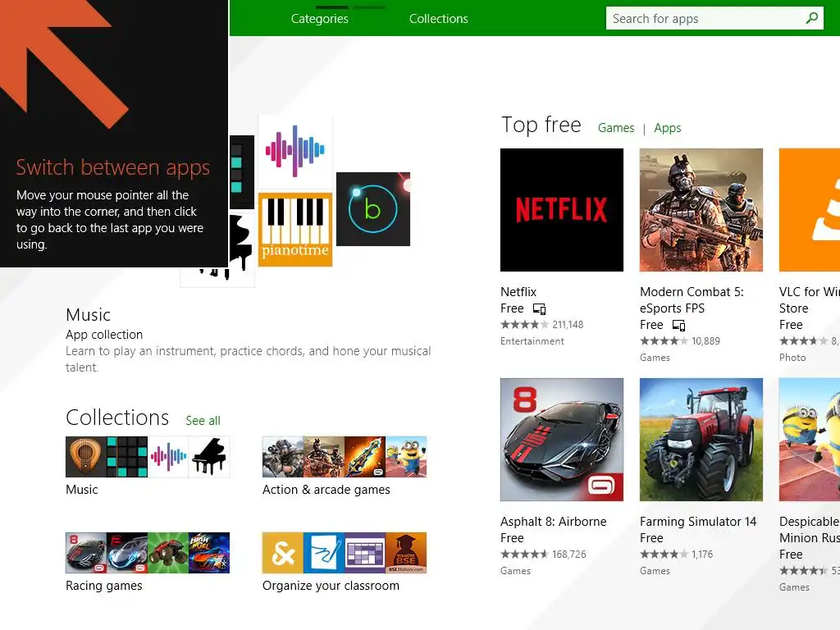Open Organize your classroom collection label

click(x=331, y=586)
